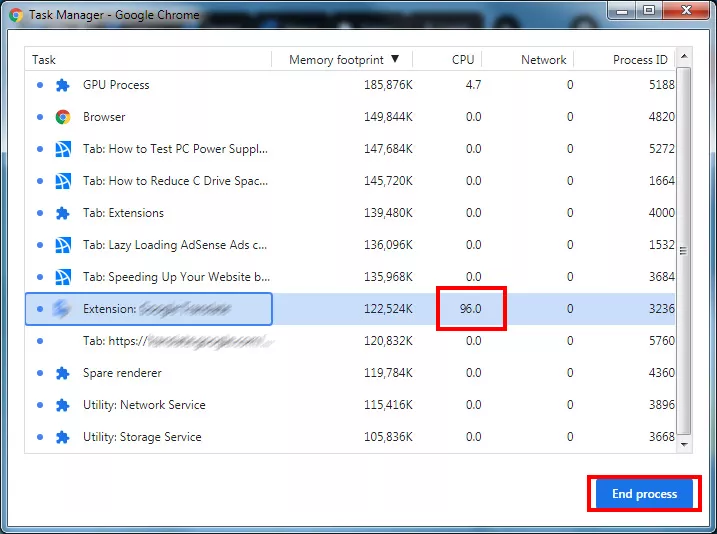Click icon of Tab: How to Reduce C Drive Spac...
This screenshot has height=534, width=717.
(x=63, y=181)
